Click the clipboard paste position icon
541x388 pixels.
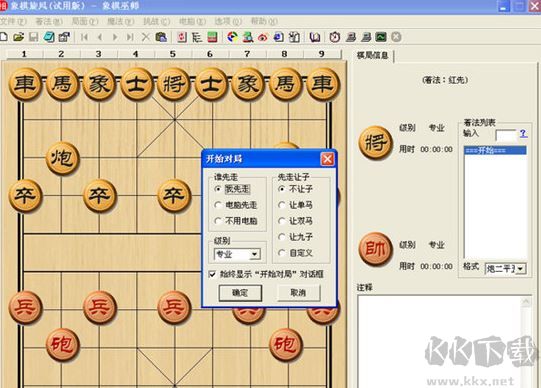[x=161, y=37]
